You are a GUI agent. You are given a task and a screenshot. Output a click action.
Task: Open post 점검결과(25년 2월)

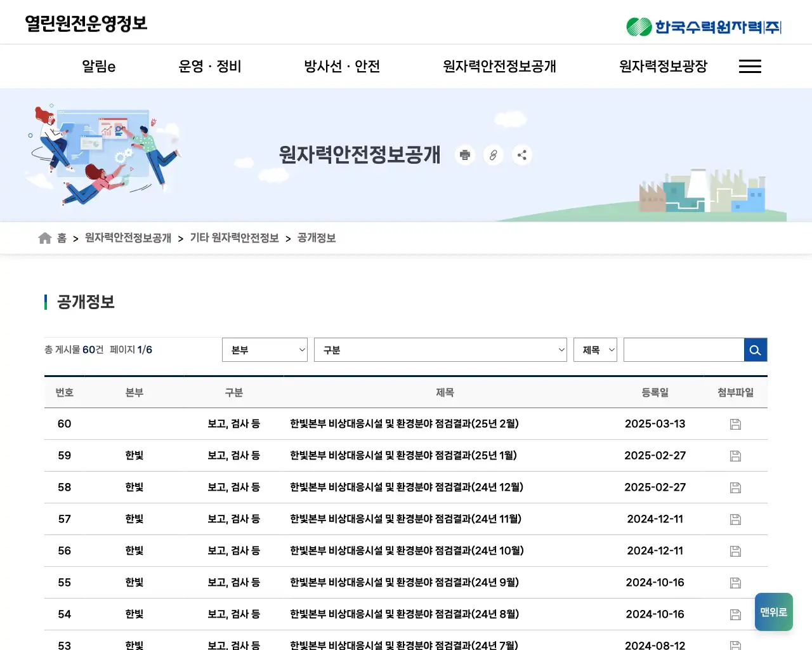pyautogui.click(x=404, y=424)
